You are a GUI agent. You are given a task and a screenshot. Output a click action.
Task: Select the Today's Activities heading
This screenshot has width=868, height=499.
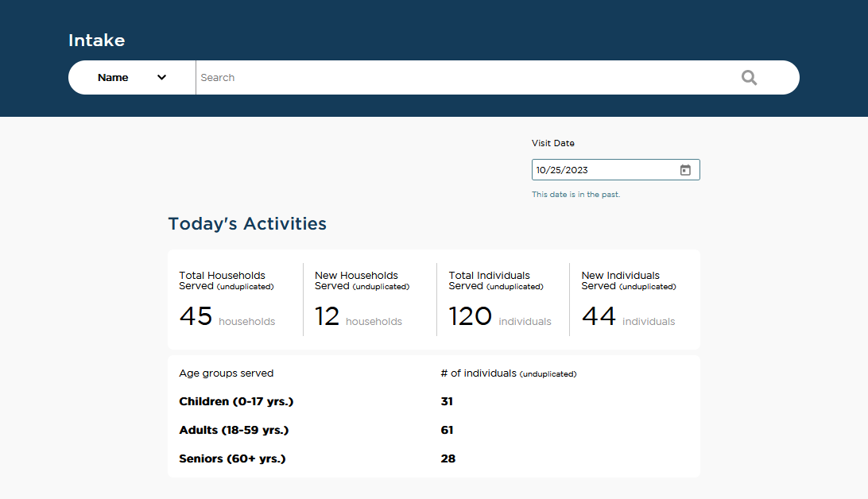click(247, 224)
